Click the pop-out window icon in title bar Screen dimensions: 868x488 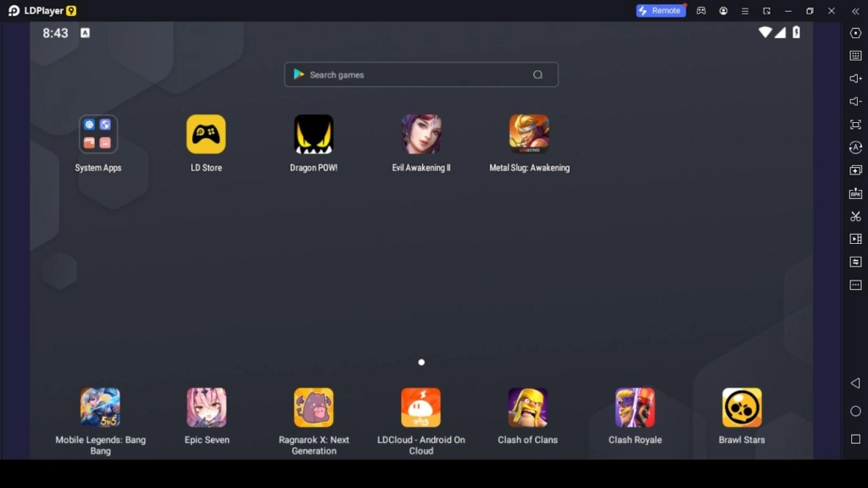tap(766, 10)
